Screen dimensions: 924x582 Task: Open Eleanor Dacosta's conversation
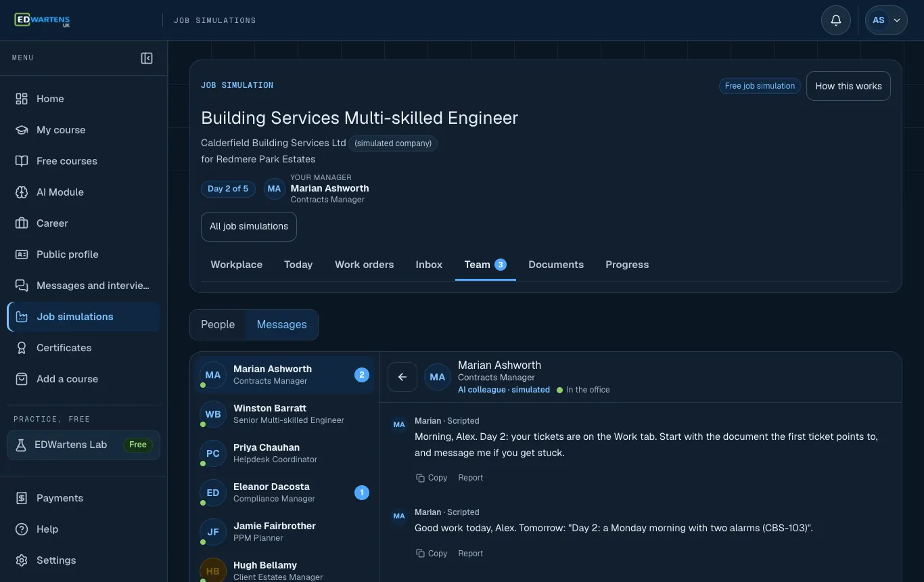(285, 493)
